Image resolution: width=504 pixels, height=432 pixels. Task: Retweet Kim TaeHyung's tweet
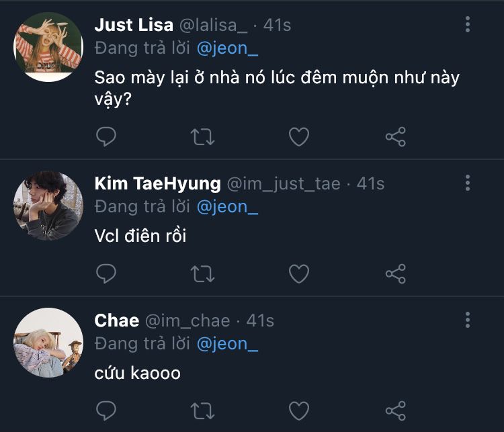coord(202,274)
